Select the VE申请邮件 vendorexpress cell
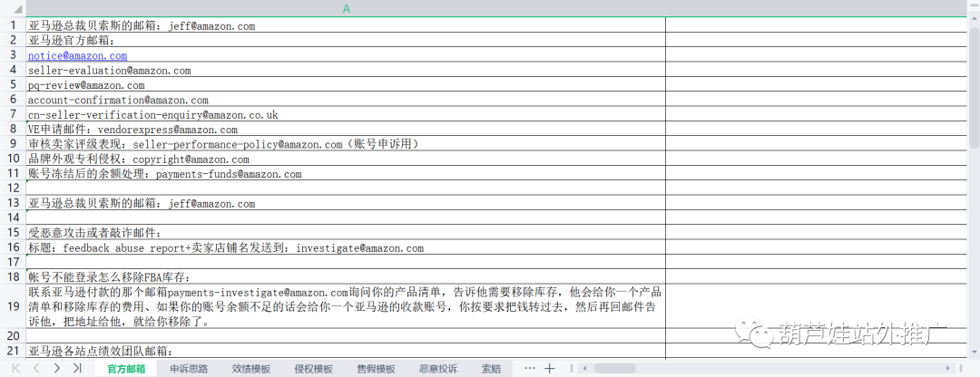The image size is (980, 377). tap(347, 130)
